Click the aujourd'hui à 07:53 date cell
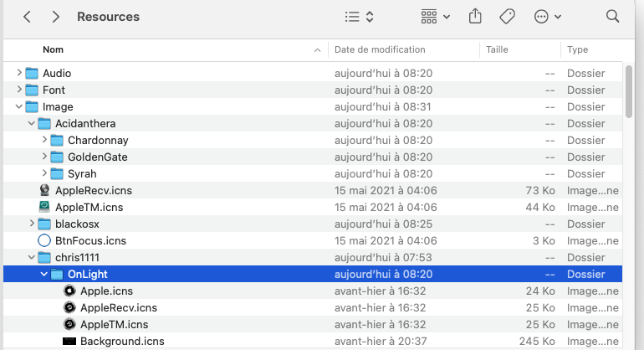Viewport: 644px width, 350px height. pyautogui.click(x=383, y=257)
